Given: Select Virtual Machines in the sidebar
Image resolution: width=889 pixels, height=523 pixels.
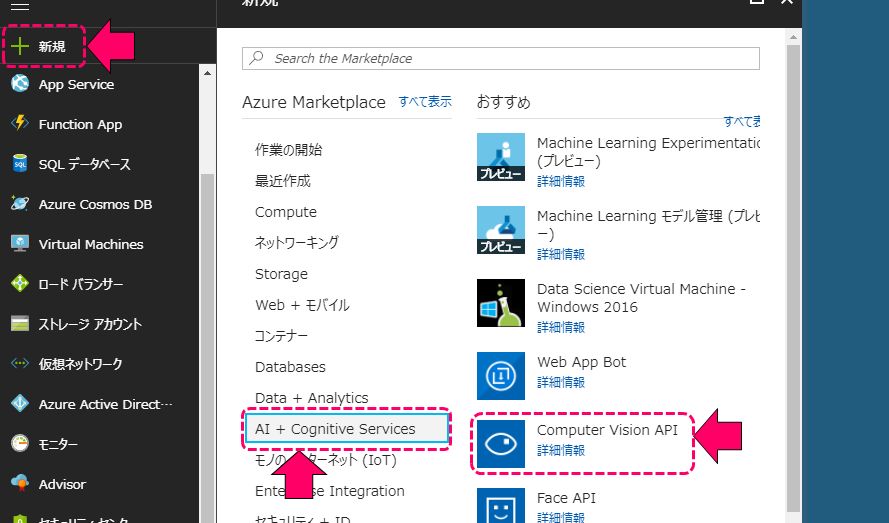Looking at the screenshot, I should pos(91,244).
